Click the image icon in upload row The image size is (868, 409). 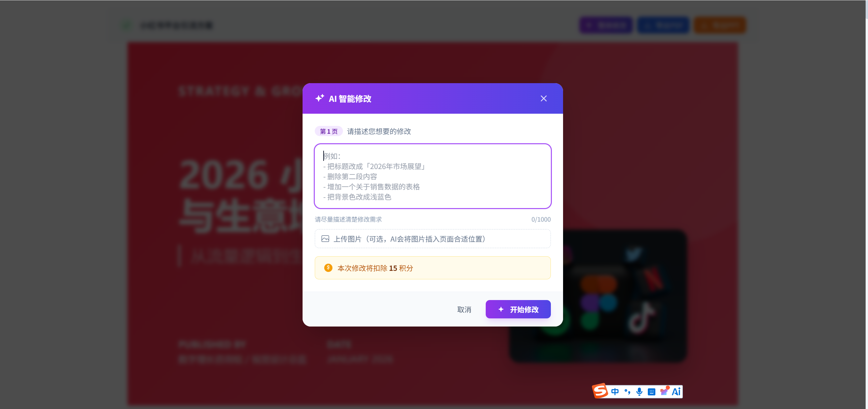tap(325, 239)
